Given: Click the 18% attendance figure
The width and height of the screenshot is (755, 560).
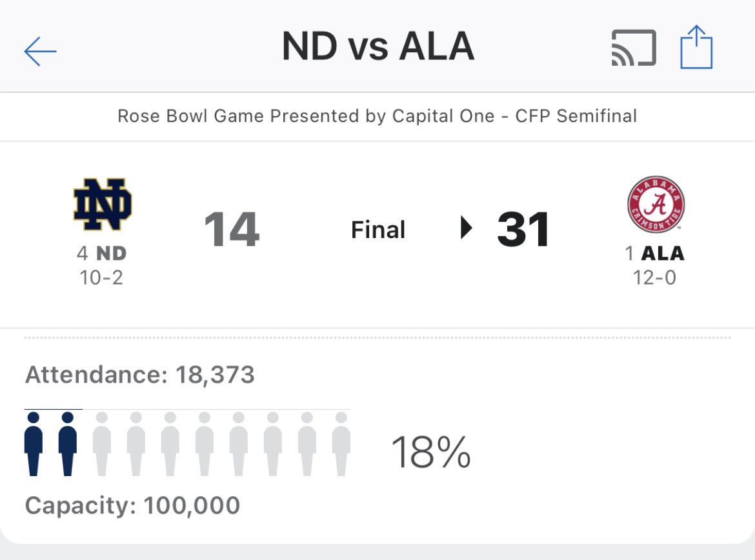Looking at the screenshot, I should pyautogui.click(x=431, y=452).
